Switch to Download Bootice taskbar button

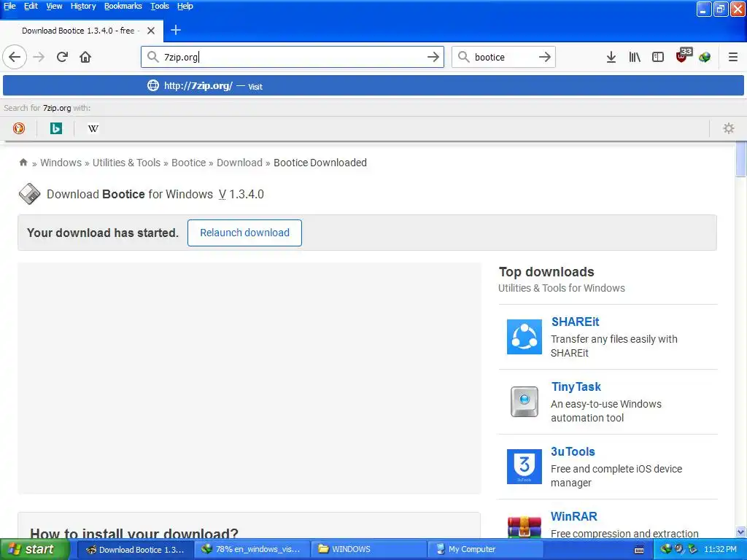coord(135,550)
